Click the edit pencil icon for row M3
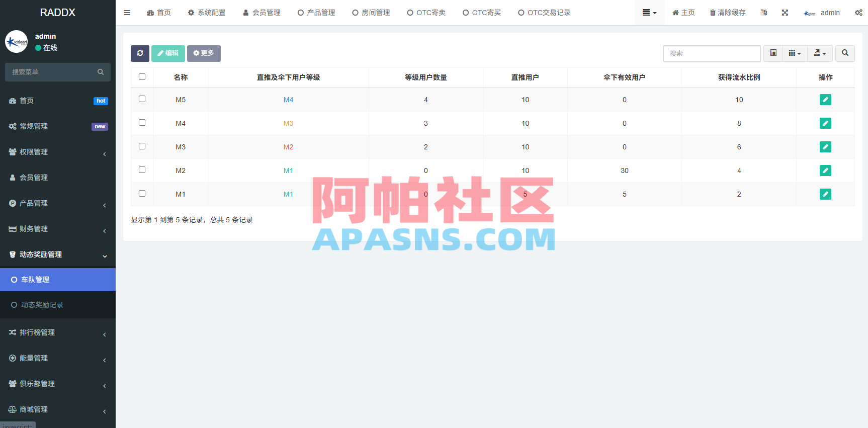The width and height of the screenshot is (868, 428). click(825, 147)
